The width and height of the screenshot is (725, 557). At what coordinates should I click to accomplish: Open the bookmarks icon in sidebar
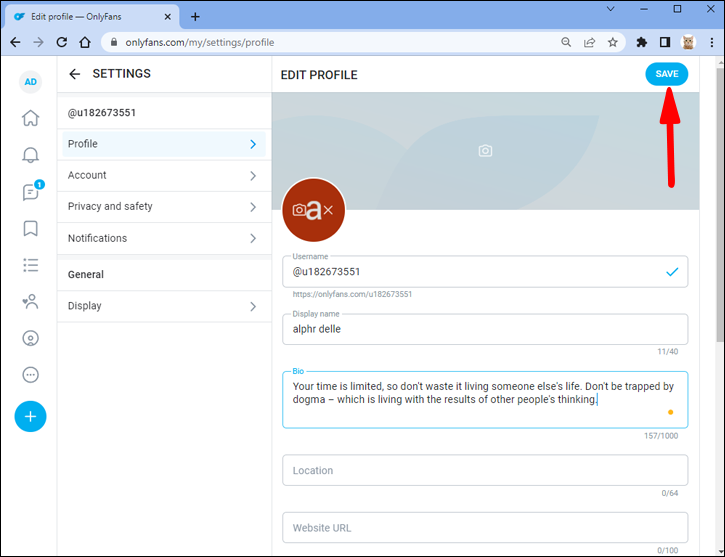[x=31, y=228]
